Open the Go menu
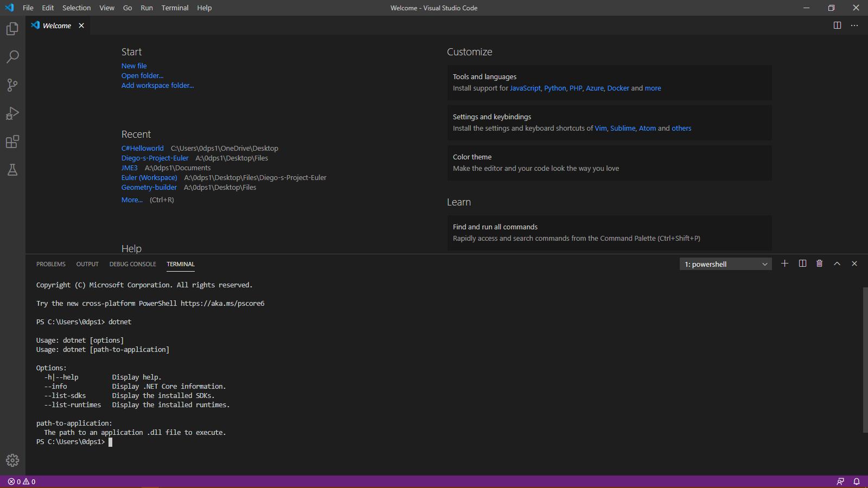The image size is (868, 488). (127, 8)
